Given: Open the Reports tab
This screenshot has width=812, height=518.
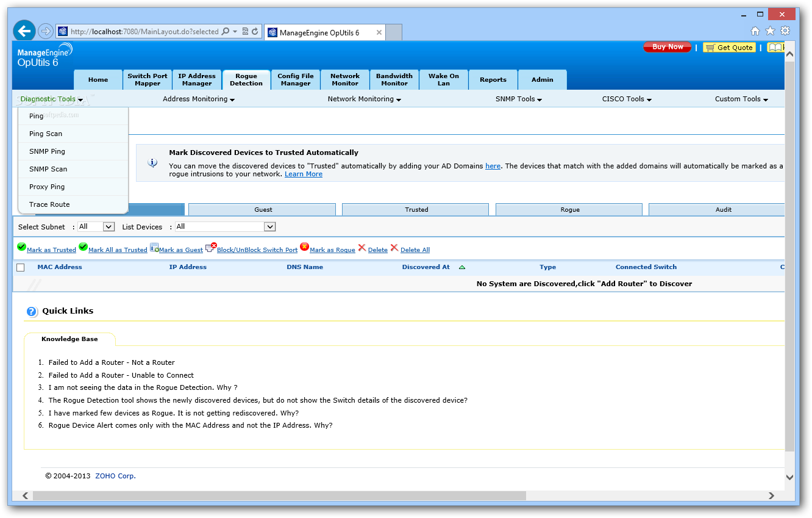Looking at the screenshot, I should point(493,80).
